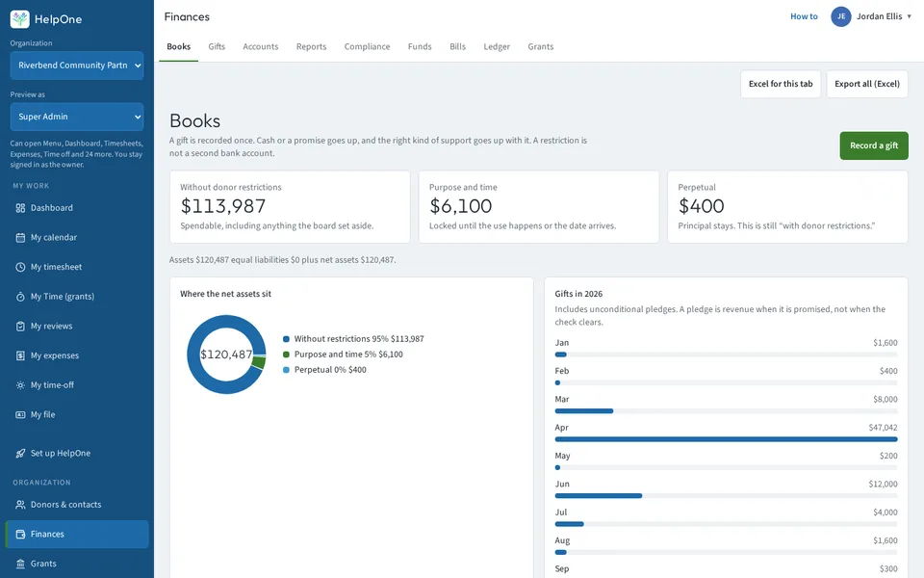Click the donut chart showing $120,487
This screenshot has width=924, height=578.
[x=226, y=355]
